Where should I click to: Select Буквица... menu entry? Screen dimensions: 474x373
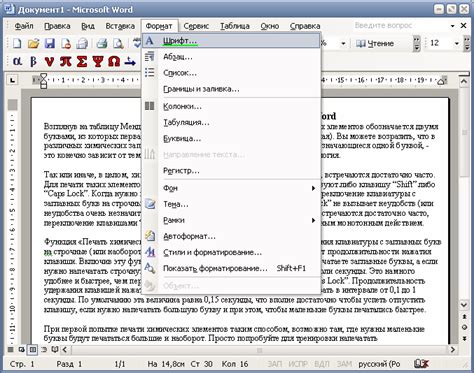pos(231,139)
